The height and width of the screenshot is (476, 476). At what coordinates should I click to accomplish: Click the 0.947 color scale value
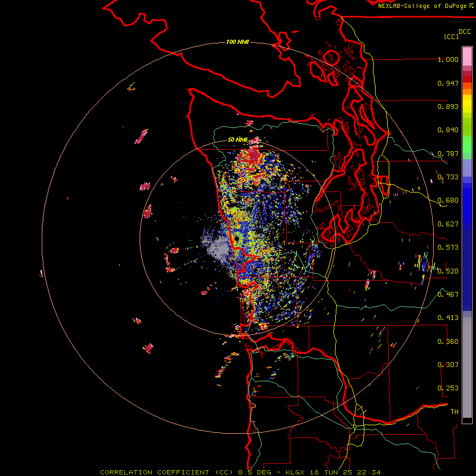coord(448,83)
